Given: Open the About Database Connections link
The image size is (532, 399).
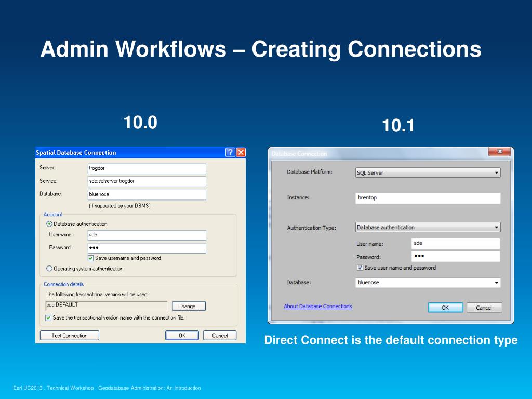Looking at the screenshot, I should pos(318,306).
